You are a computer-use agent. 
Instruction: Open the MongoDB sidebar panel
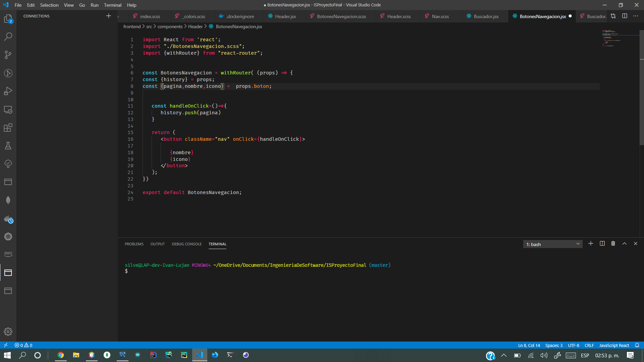(8, 200)
